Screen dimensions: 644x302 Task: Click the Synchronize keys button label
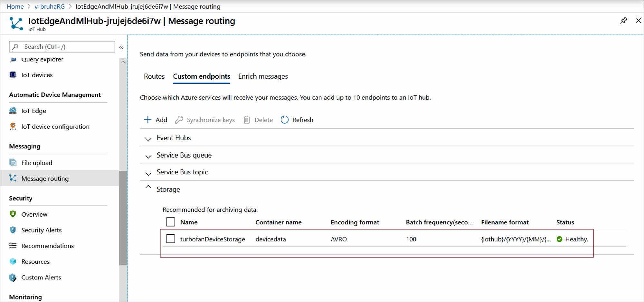tap(211, 120)
